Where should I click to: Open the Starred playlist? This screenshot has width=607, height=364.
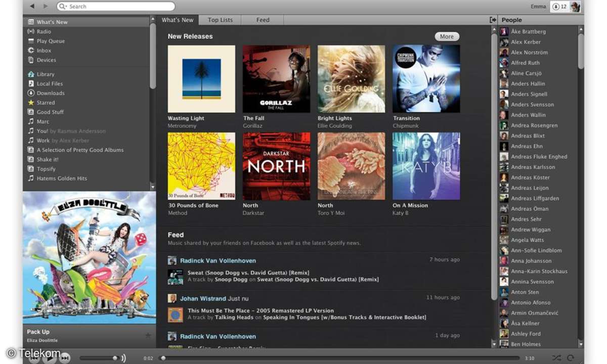[86, 103]
